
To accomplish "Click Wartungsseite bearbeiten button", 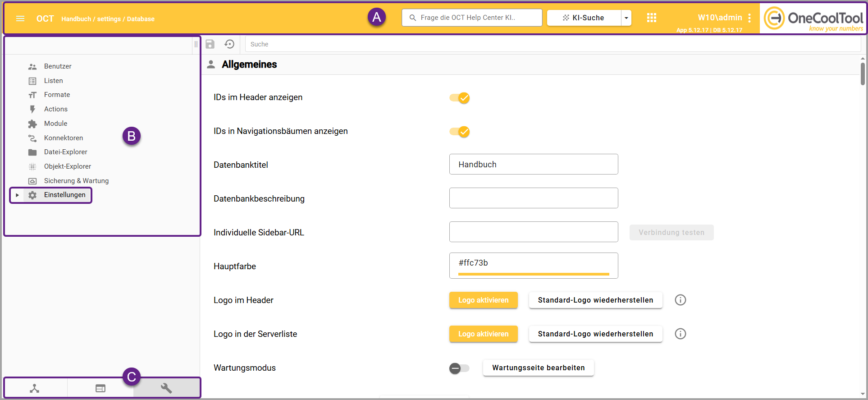I will coord(538,368).
